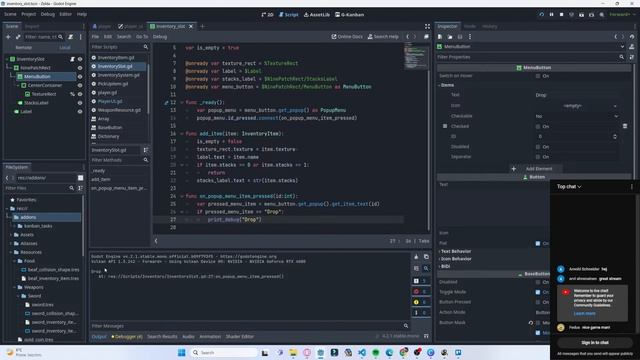Click the Filter Messages input field
This screenshot has width=640, height=360.
tap(249, 326)
